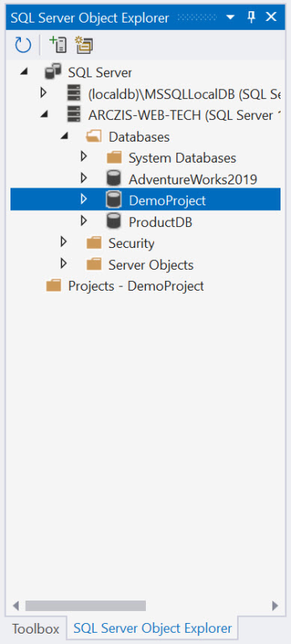This screenshot has height=644, width=291.
Task: Click the horizontal scrollbar thumb
Action: click(85, 606)
